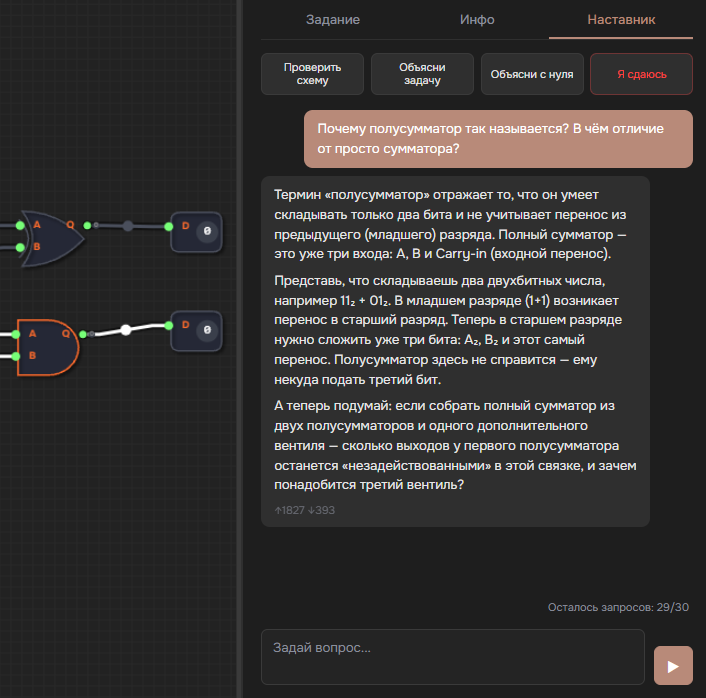
Task: Click the white wire midpoint node after AND
Action: (126, 330)
